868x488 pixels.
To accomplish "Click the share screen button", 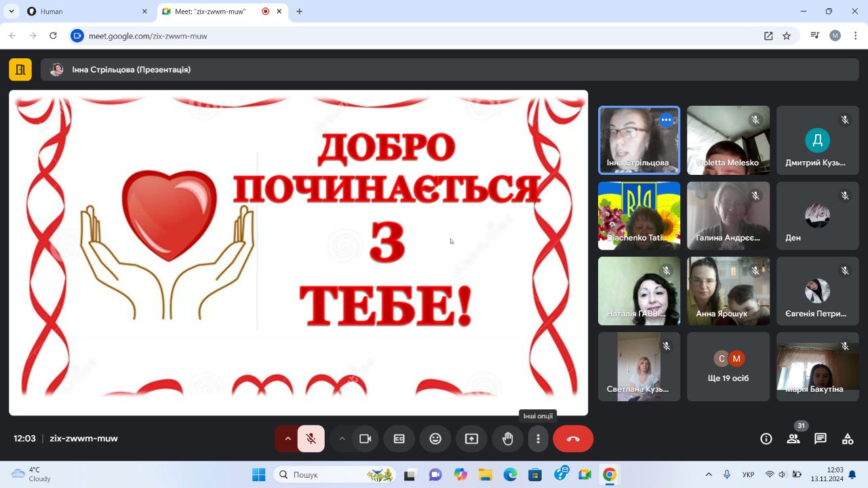I will [471, 439].
